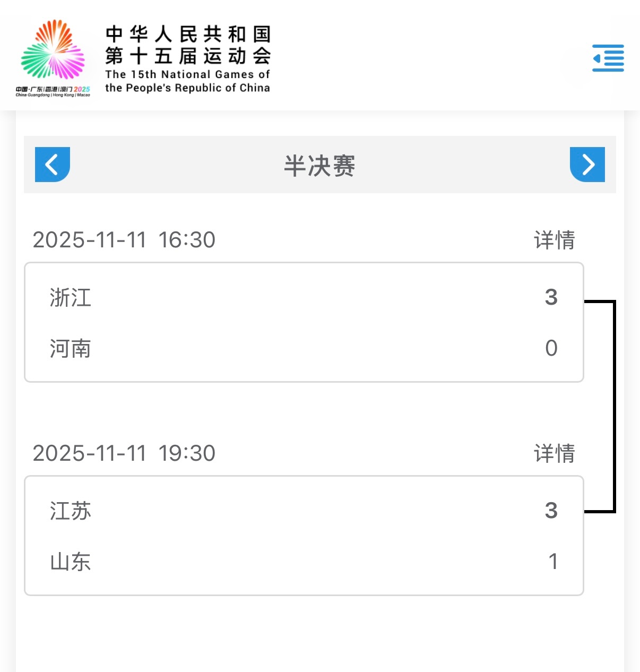
Task: Select the 河南 team row
Action: point(304,349)
